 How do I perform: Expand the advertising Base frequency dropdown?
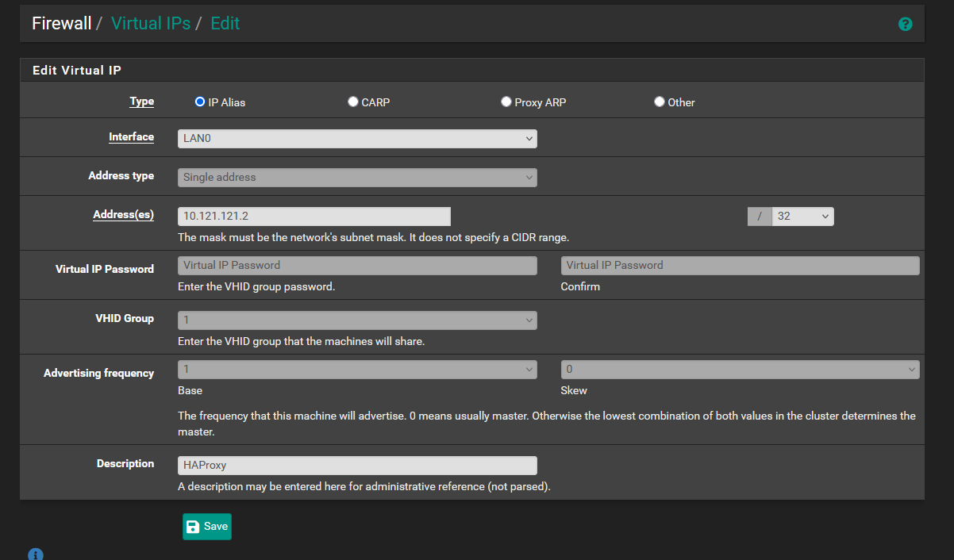click(x=357, y=370)
